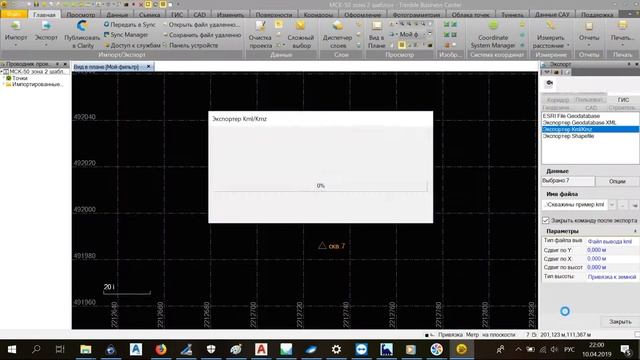Switch to Поверхности ribbon tab

coord(273,15)
